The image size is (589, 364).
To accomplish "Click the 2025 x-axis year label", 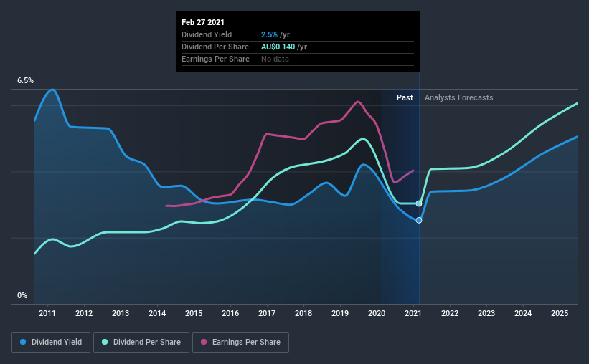I will tap(560, 313).
